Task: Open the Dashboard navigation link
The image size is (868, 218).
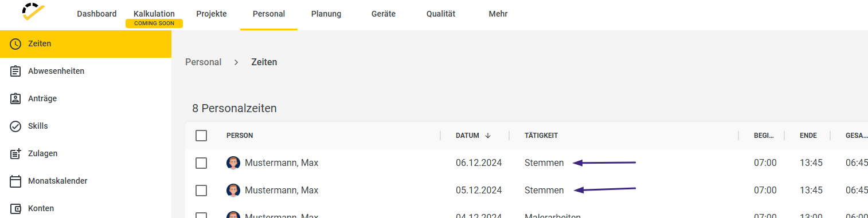Action: pyautogui.click(x=97, y=14)
